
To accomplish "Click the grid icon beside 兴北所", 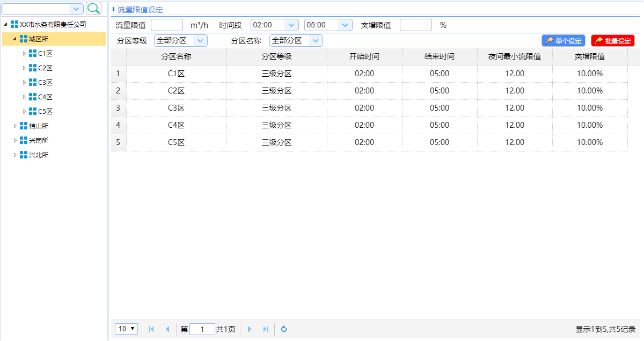I will coord(24,155).
